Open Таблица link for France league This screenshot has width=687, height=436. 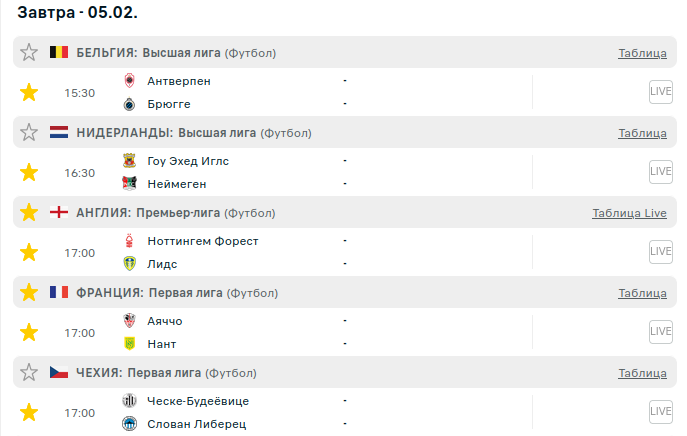(642, 293)
